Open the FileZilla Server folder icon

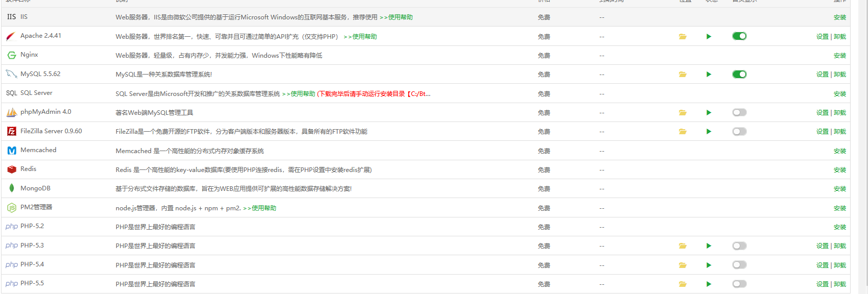tap(683, 131)
